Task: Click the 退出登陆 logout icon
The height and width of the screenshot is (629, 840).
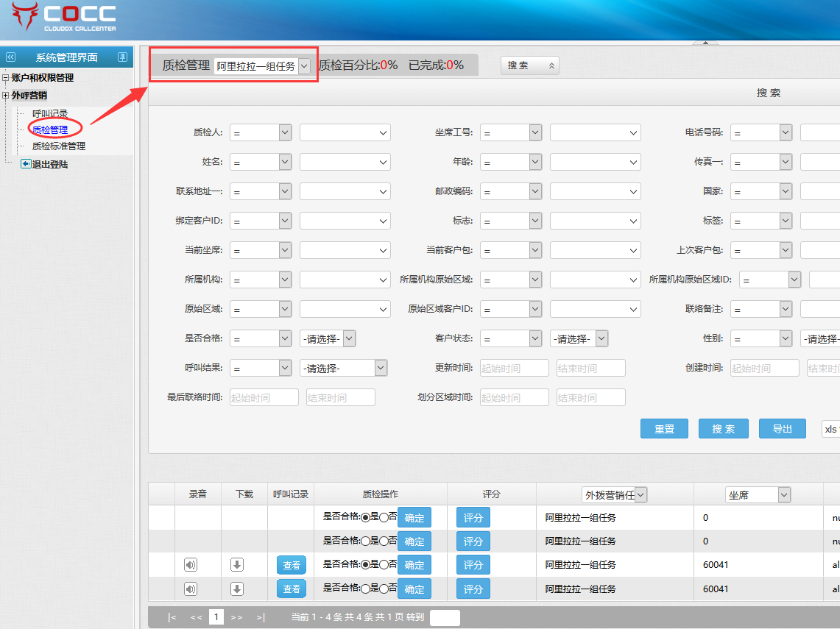Action: pyautogui.click(x=26, y=164)
